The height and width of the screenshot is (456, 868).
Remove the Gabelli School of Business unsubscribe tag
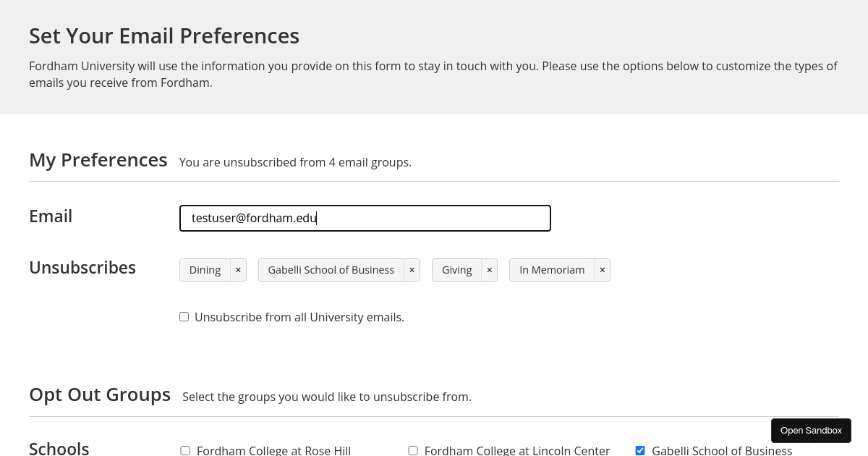tap(412, 269)
